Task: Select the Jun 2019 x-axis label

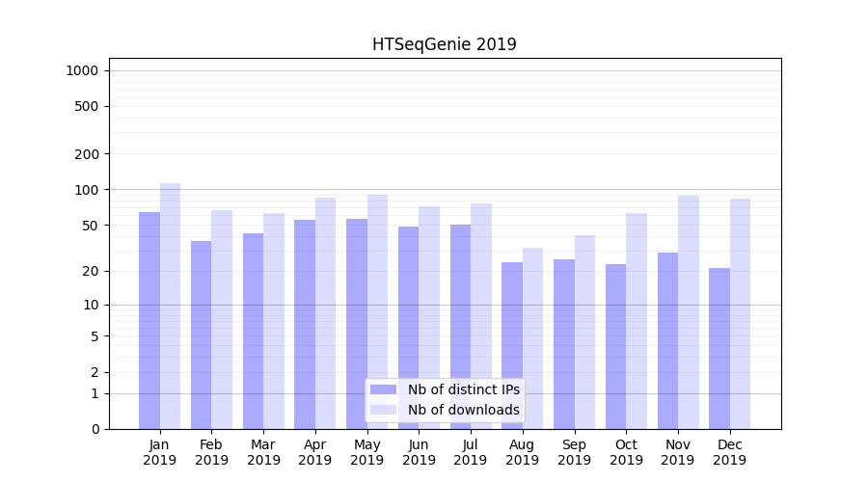Action: tap(419, 452)
